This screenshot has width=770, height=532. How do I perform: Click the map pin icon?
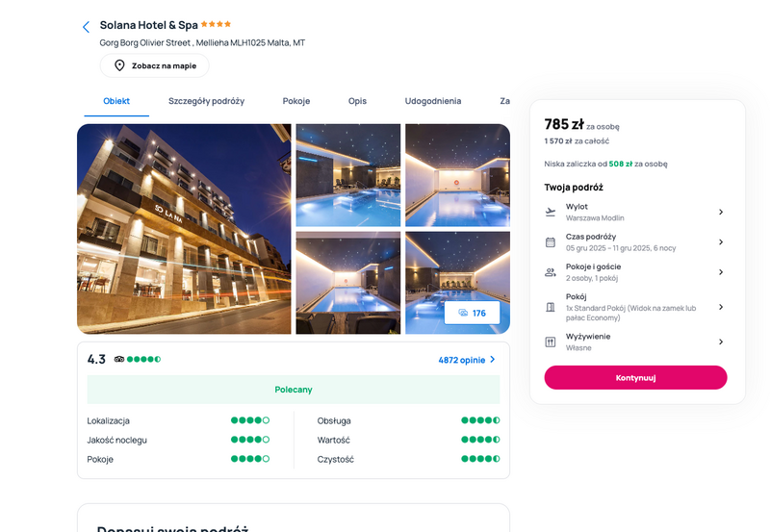[x=119, y=65]
